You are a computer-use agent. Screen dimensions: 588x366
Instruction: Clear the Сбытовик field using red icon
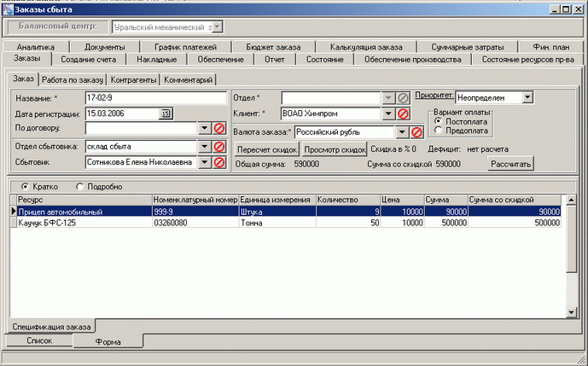(219, 162)
